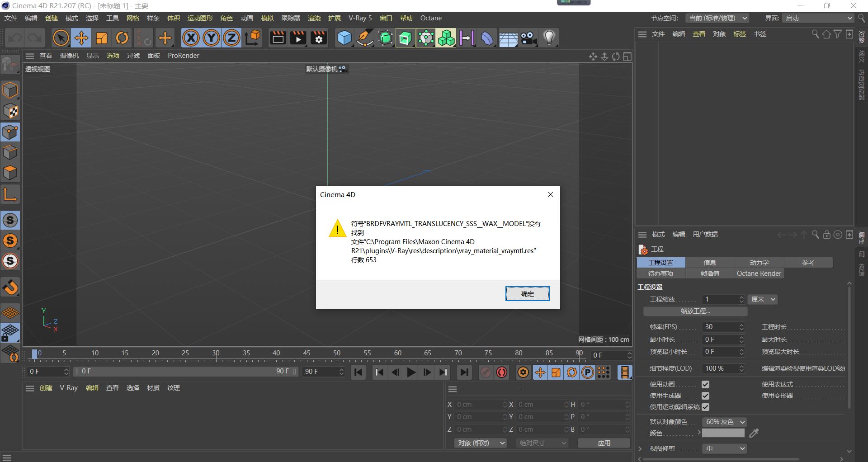Add a camera object
Image resolution: width=868 pixels, height=462 pixels.
(x=528, y=38)
